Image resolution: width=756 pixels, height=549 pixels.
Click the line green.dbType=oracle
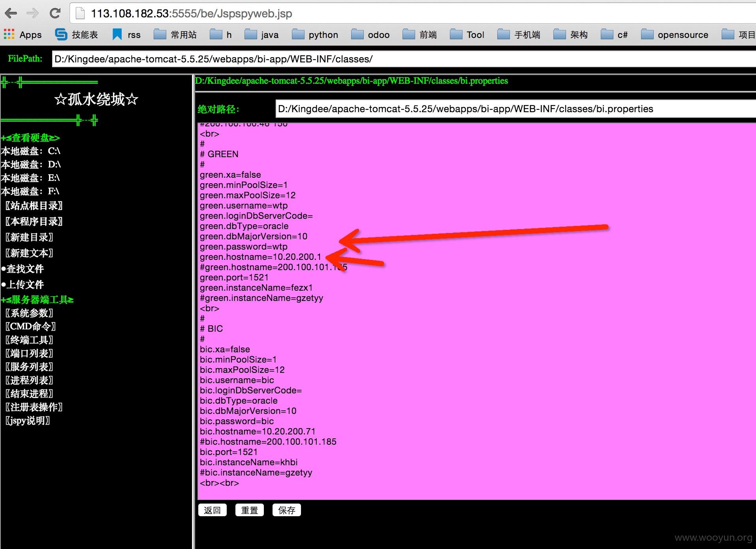[244, 226]
